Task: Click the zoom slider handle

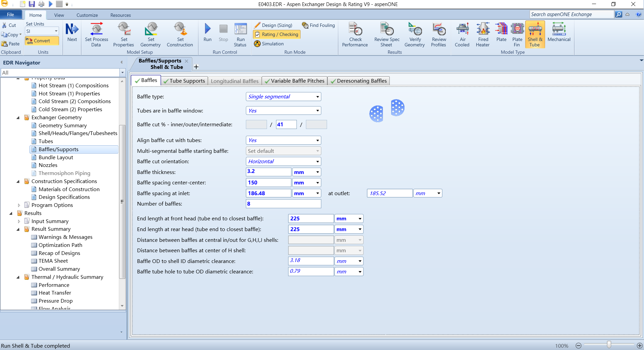Action: click(609, 345)
